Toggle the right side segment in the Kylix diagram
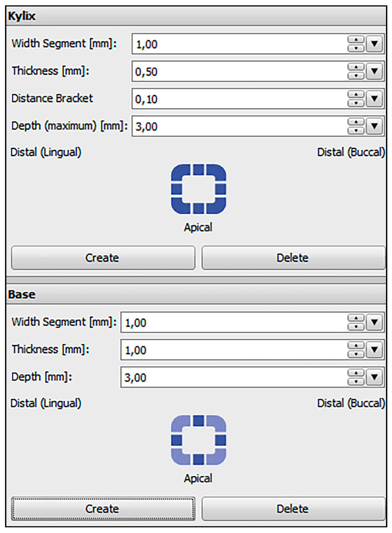 pos(220,189)
